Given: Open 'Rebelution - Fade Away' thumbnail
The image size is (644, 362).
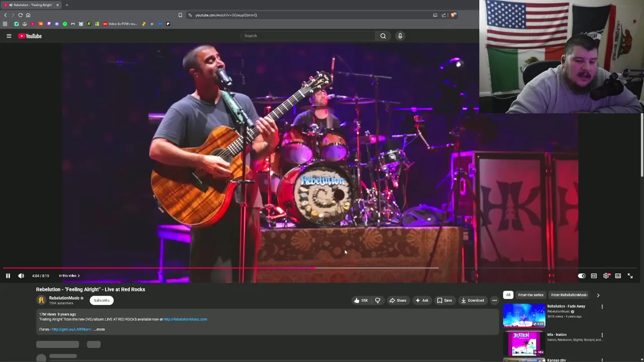Looking at the screenshot, I should 524,315.
